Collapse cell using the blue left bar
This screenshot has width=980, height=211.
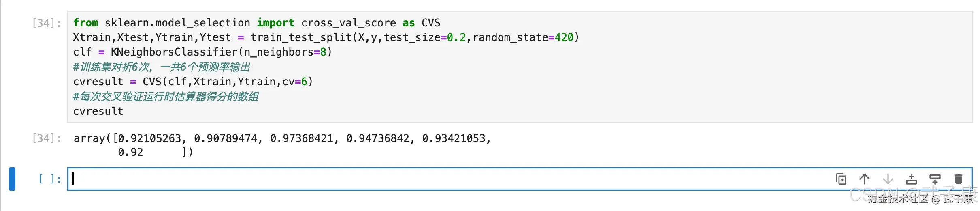tap(12, 179)
